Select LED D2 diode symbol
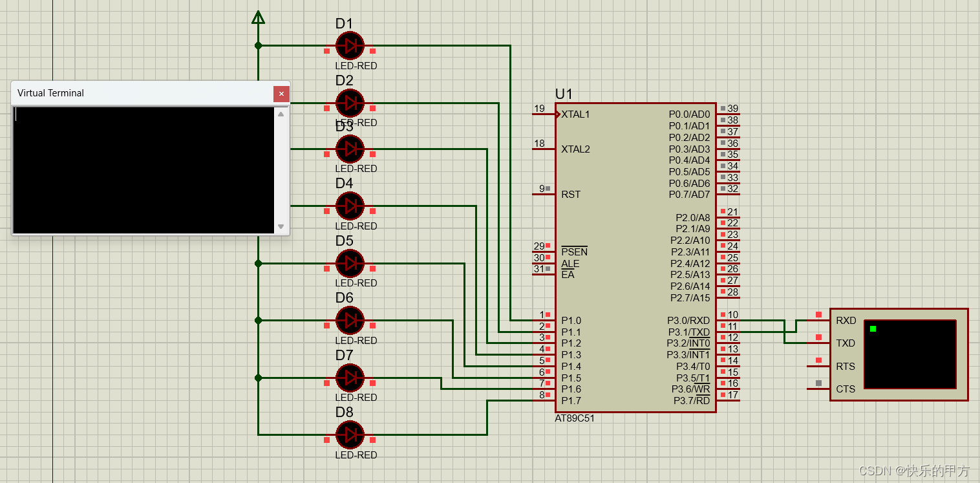The height and width of the screenshot is (483, 980). tap(350, 103)
